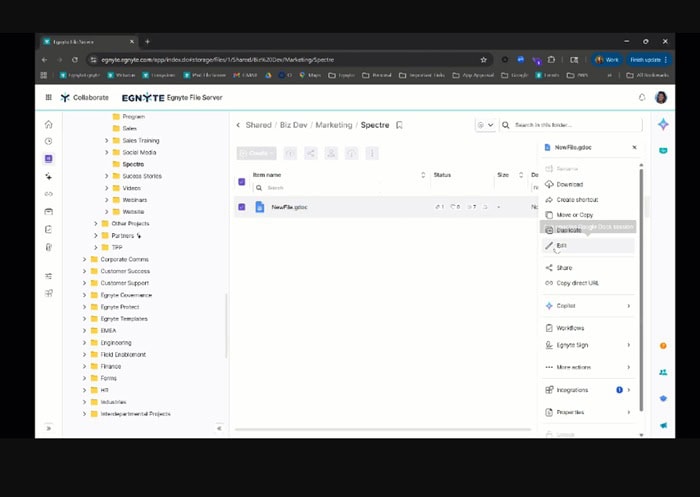Click the user profile avatar
This screenshot has width=700, height=497.
click(661, 97)
